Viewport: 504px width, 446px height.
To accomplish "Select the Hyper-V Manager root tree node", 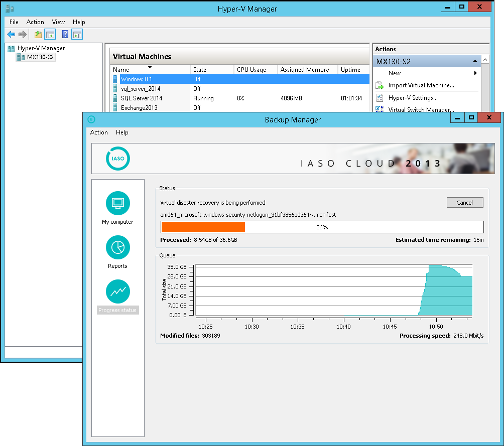I will pyautogui.click(x=41, y=48).
